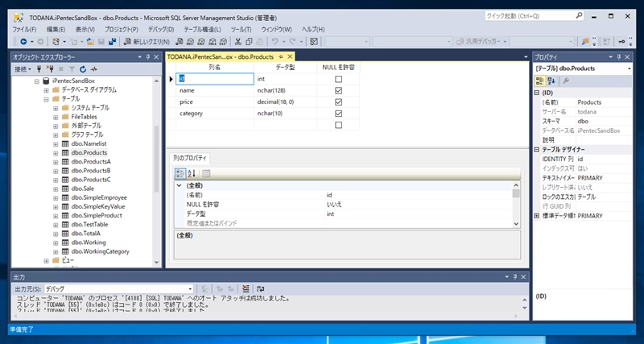644x344 pixels.
Task: Toggle word wrap icon in 出力 panel
Action: (260, 288)
